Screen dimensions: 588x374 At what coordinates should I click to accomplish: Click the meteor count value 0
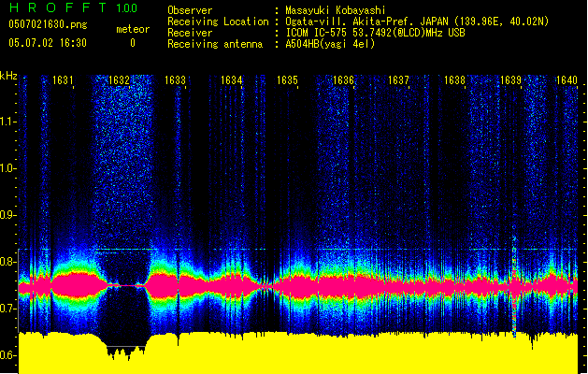(x=133, y=43)
